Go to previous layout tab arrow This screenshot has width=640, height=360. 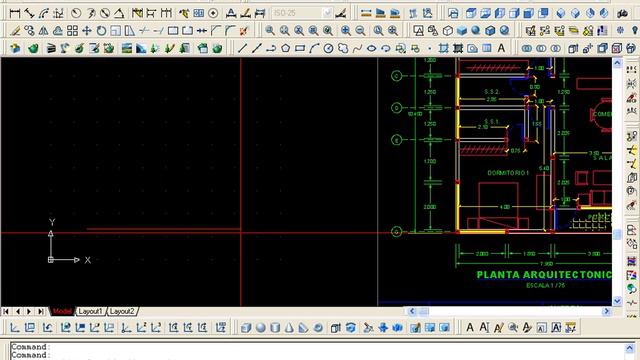pos(18,311)
